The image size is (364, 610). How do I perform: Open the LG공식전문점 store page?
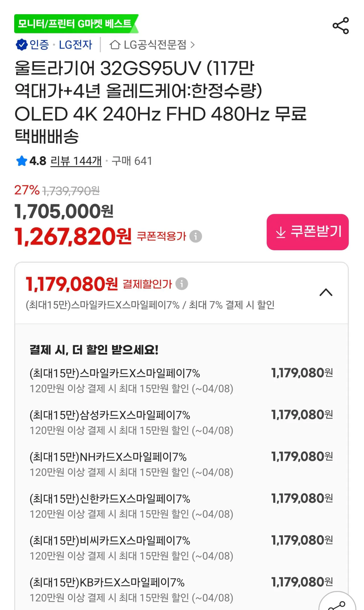(x=155, y=45)
